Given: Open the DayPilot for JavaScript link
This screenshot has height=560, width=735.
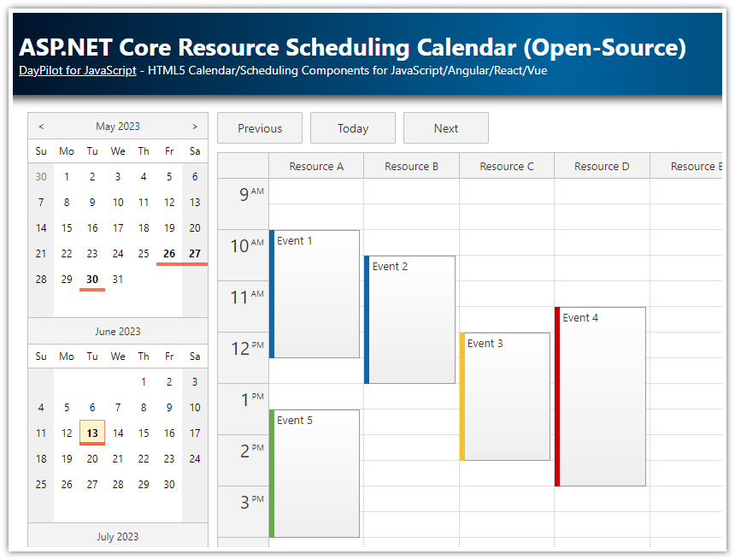Looking at the screenshot, I should [77, 70].
